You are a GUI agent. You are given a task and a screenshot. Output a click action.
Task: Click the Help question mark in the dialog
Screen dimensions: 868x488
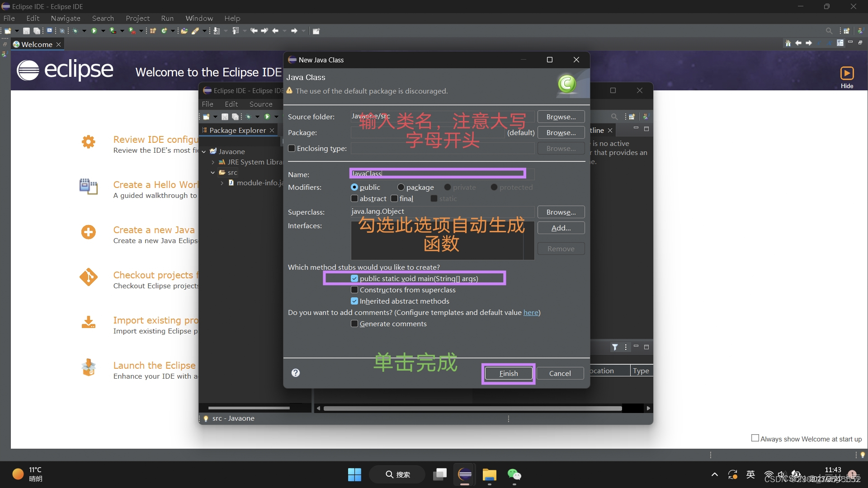point(295,373)
